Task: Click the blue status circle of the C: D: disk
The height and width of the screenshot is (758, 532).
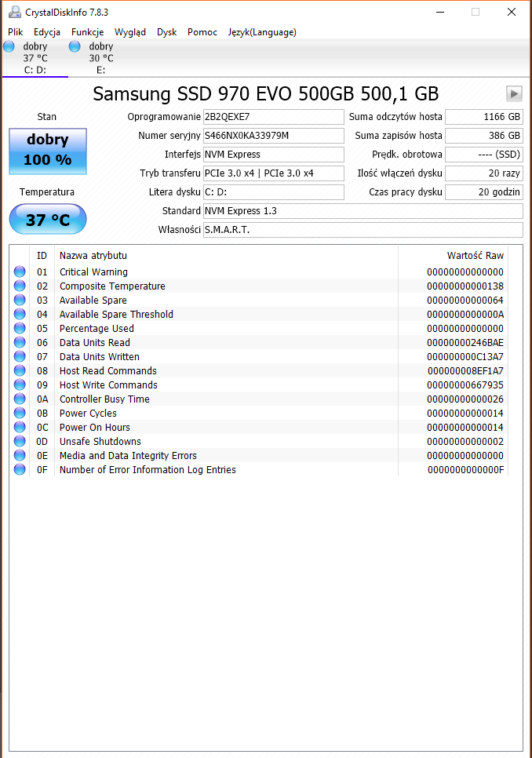Action: point(9,46)
